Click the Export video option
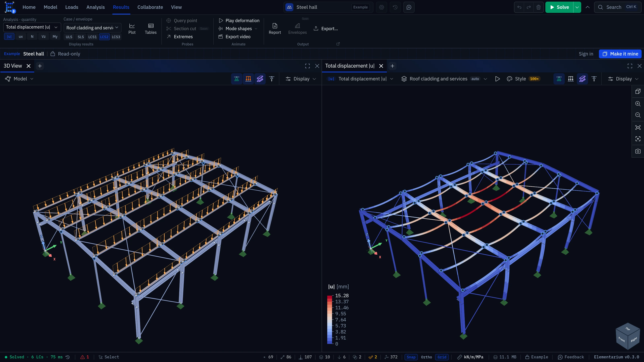 234,37
